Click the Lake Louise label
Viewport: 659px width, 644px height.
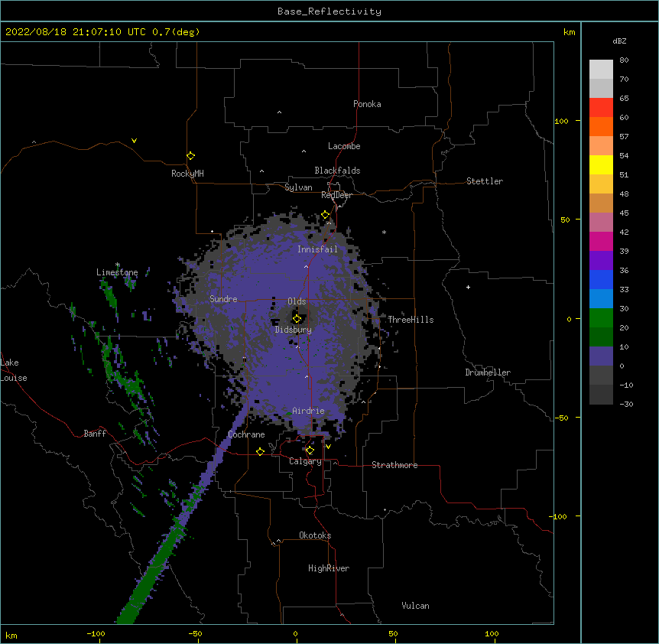click(x=14, y=370)
